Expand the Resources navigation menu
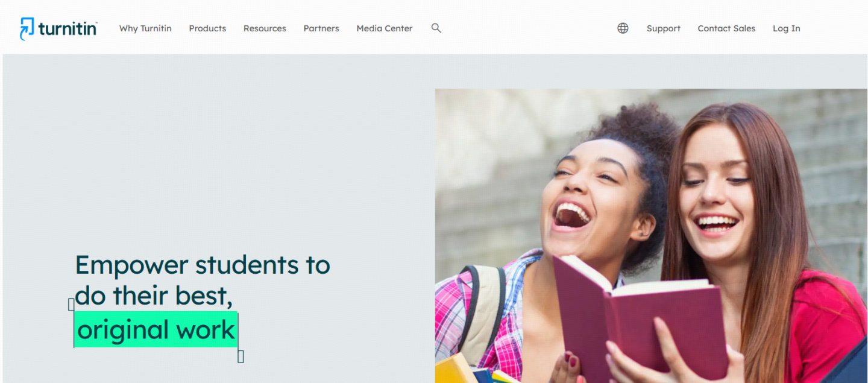868x383 pixels. click(265, 28)
